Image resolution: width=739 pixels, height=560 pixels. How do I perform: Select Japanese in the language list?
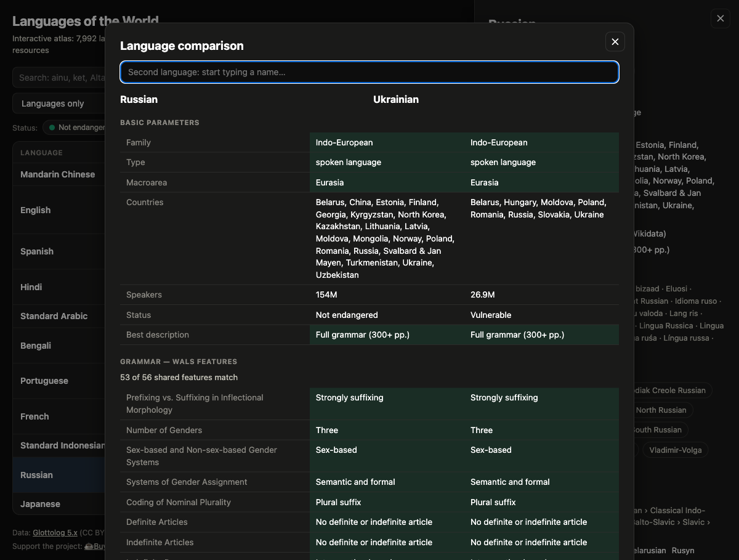click(x=59, y=504)
